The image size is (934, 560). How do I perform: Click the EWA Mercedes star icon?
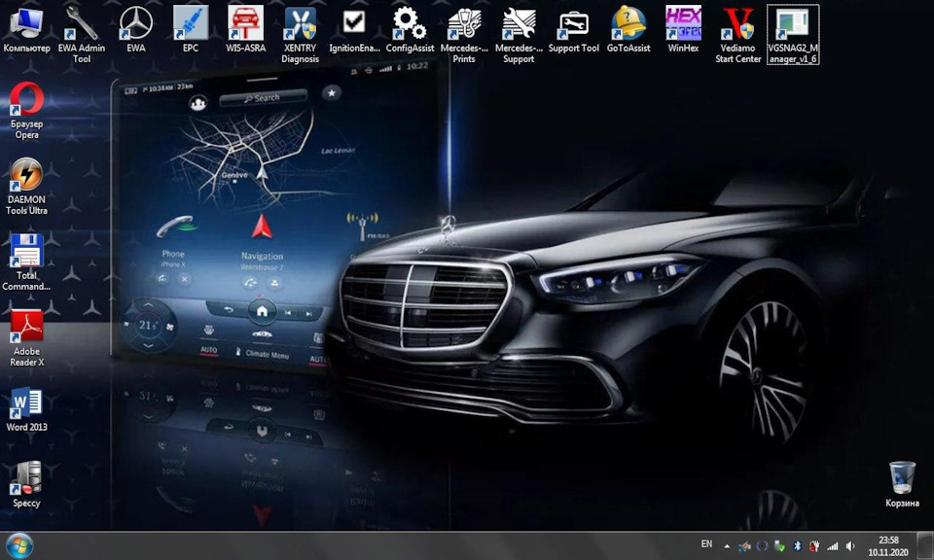(x=136, y=30)
